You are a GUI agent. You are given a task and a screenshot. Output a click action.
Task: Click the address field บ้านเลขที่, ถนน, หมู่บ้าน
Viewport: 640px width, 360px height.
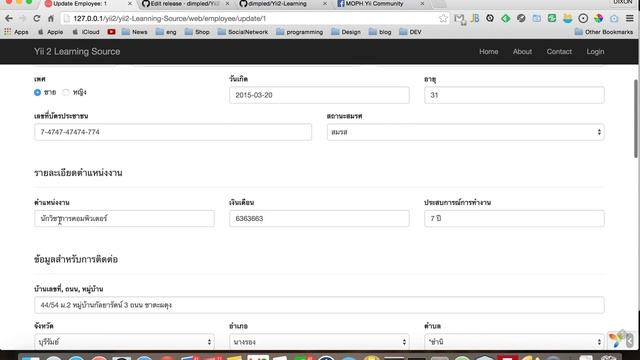coord(319,305)
